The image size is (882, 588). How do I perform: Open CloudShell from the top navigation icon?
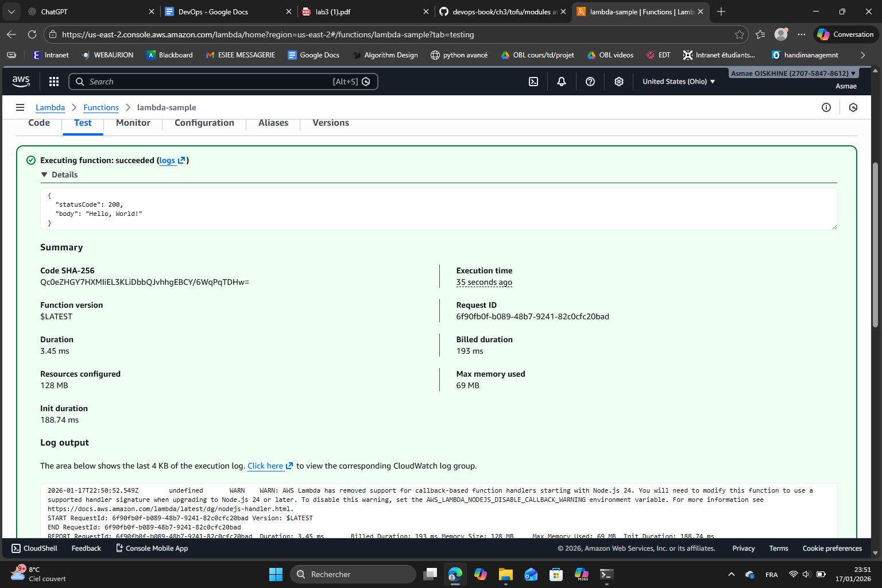[x=533, y=81]
